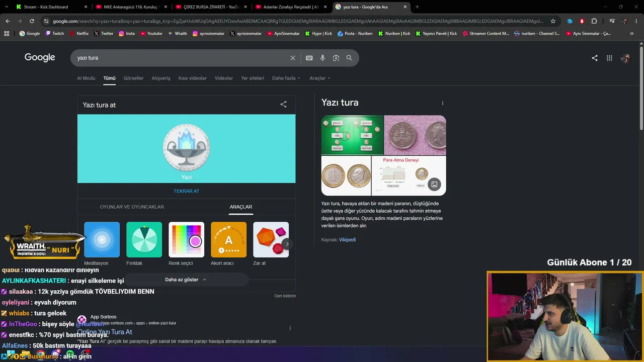Flip the coin again with TEKRAR AT

click(x=186, y=191)
